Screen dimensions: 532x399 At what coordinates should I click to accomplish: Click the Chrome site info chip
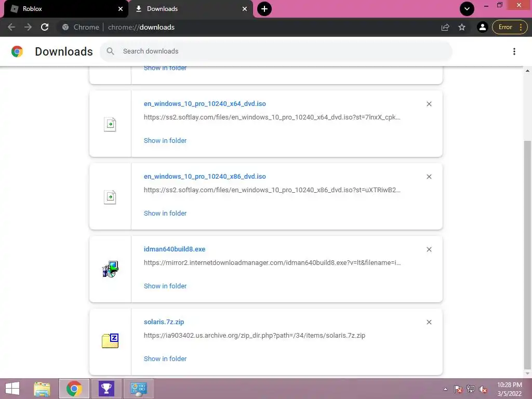(x=81, y=27)
